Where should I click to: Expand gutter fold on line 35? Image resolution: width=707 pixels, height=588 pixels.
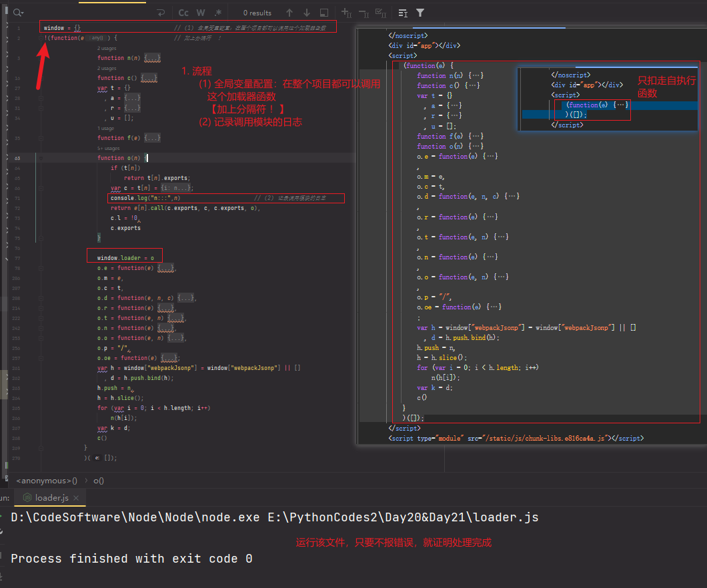tap(41, 138)
